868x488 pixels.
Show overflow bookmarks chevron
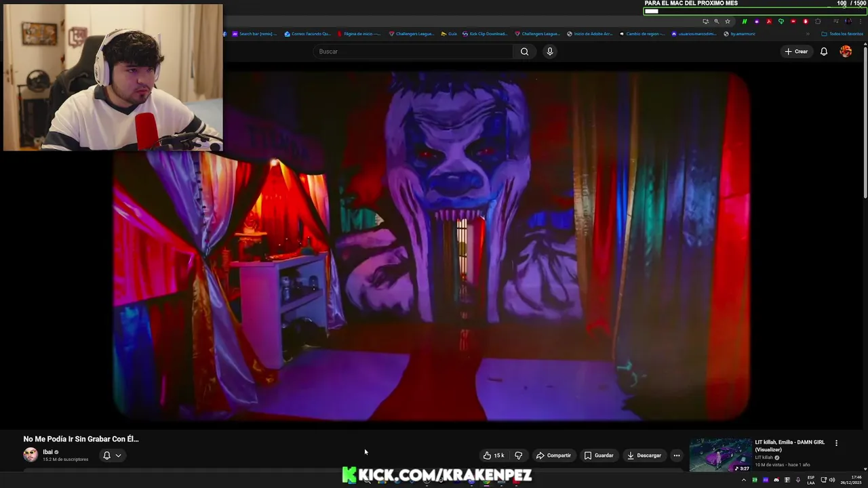807,34
